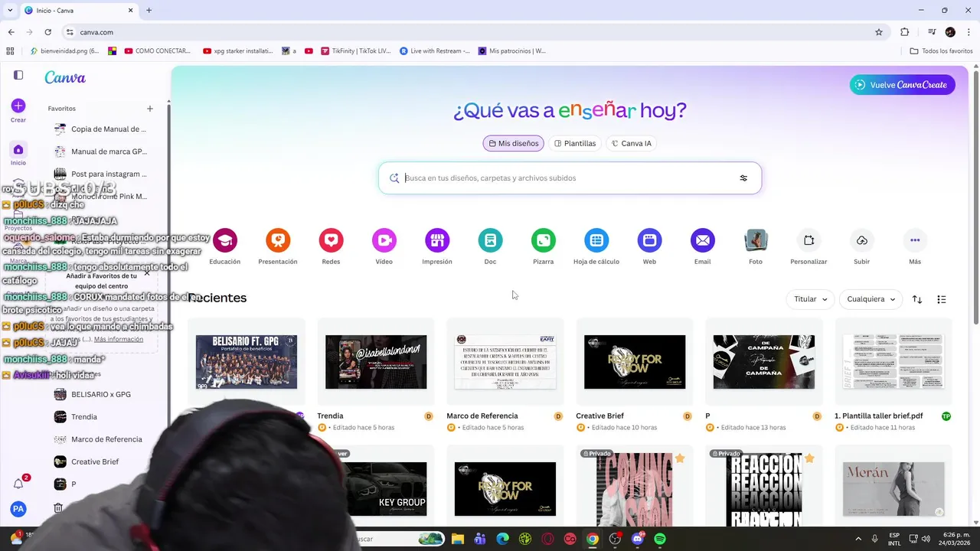Open a new browser tab
Image resolution: width=980 pixels, height=551 pixels.
click(x=149, y=10)
